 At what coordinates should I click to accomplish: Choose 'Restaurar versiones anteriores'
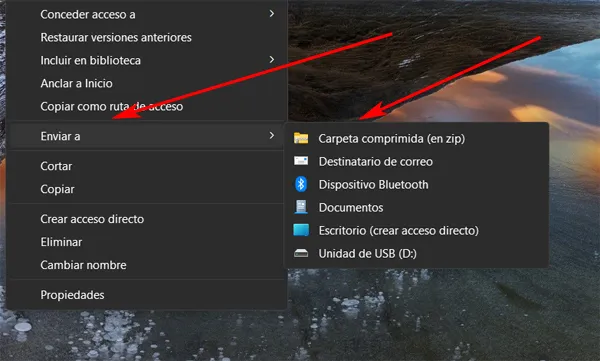[147, 38]
